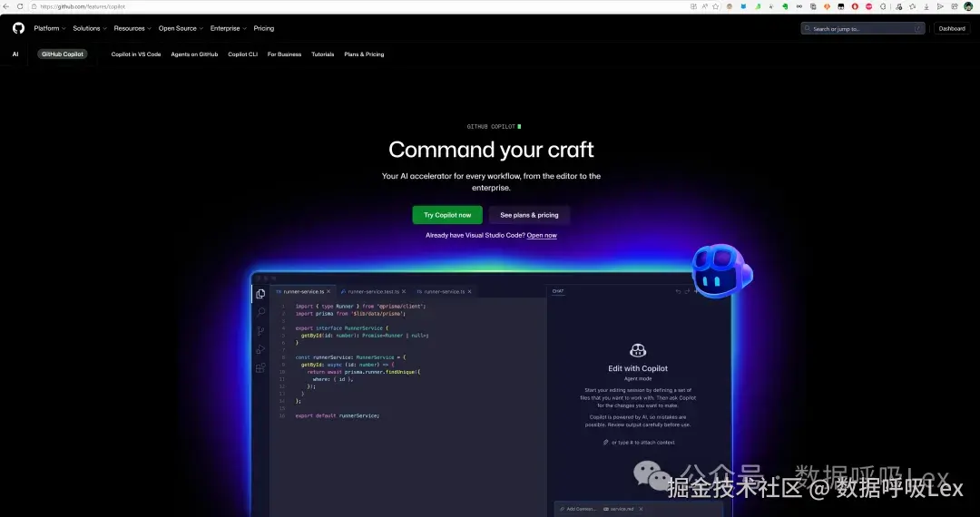The width and height of the screenshot is (980, 517).
Task: Open Copilot CLI subnav item
Action: click(x=242, y=54)
